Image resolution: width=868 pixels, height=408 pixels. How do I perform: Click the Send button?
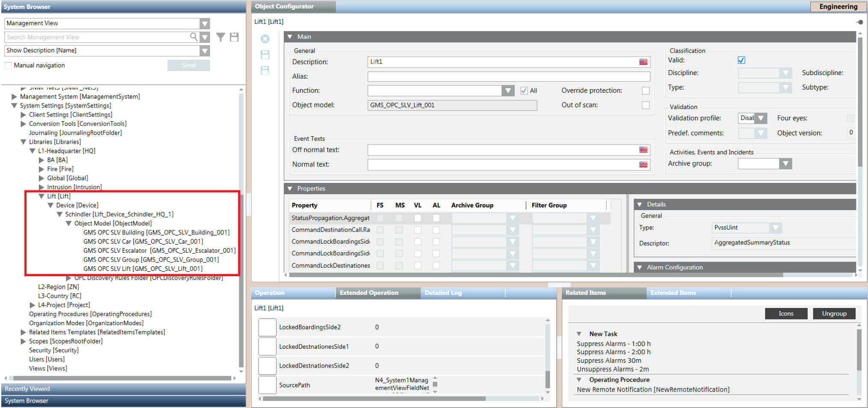pyautogui.click(x=188, y=65)
